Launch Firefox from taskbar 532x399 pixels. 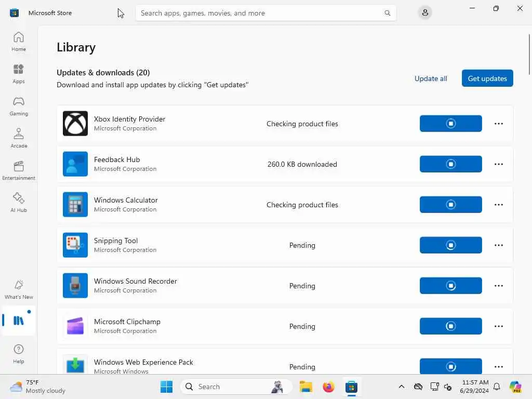click(328, 387)
